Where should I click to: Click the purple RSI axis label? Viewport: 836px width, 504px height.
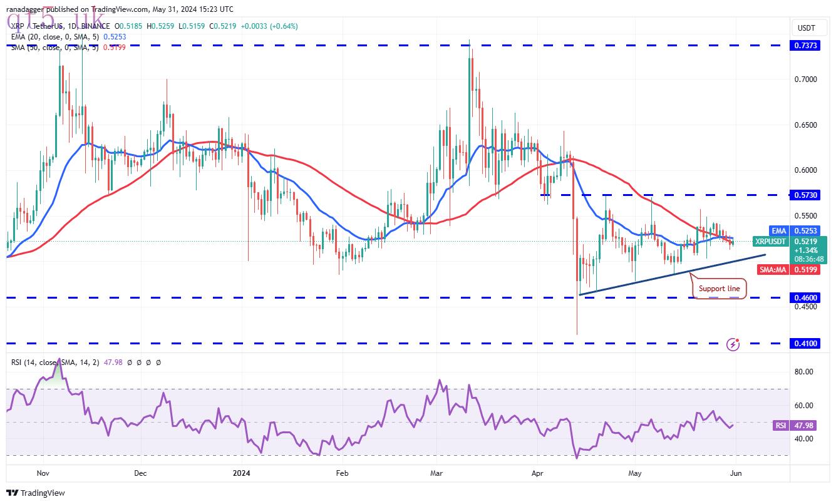(x=781, y=426)
